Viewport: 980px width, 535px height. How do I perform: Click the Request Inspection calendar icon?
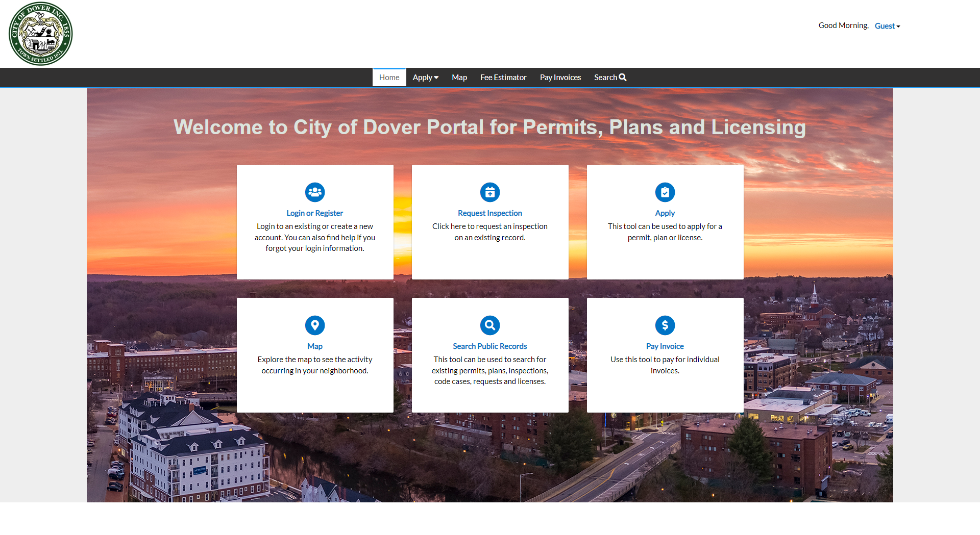490,192
